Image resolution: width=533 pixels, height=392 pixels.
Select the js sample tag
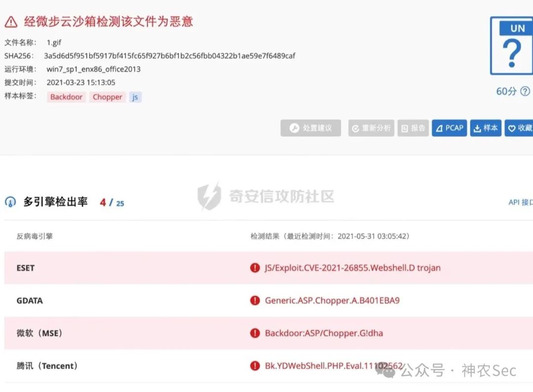pos(135,97)
